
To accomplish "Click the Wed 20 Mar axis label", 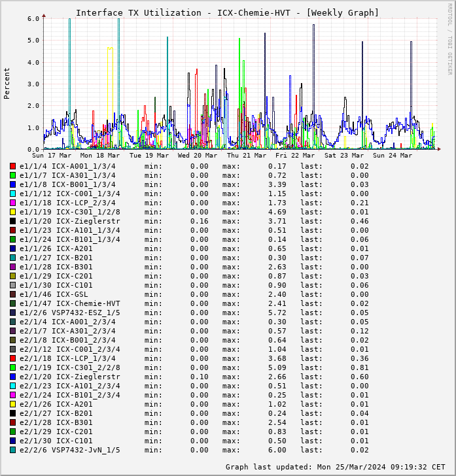I will 198,156.
